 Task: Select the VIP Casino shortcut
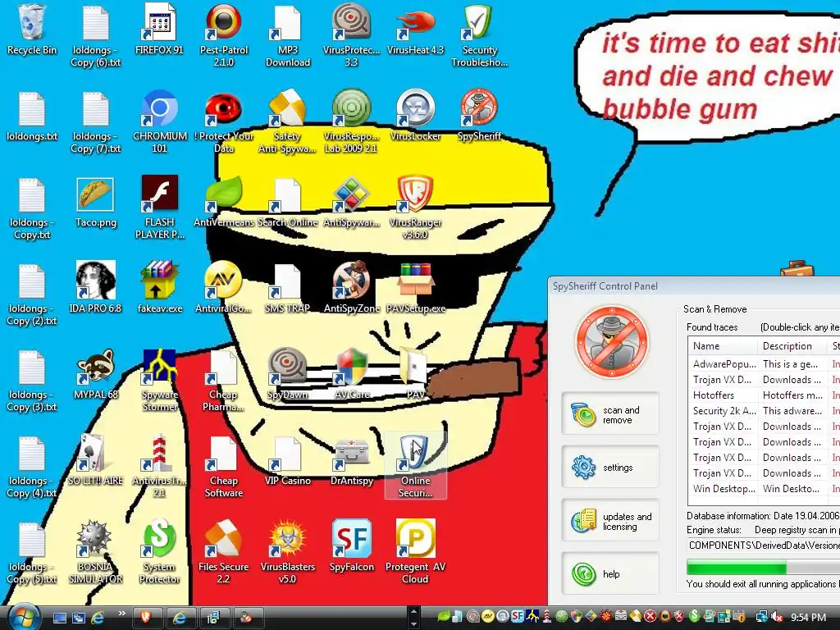pyautogui.click(x=288, y=460)
